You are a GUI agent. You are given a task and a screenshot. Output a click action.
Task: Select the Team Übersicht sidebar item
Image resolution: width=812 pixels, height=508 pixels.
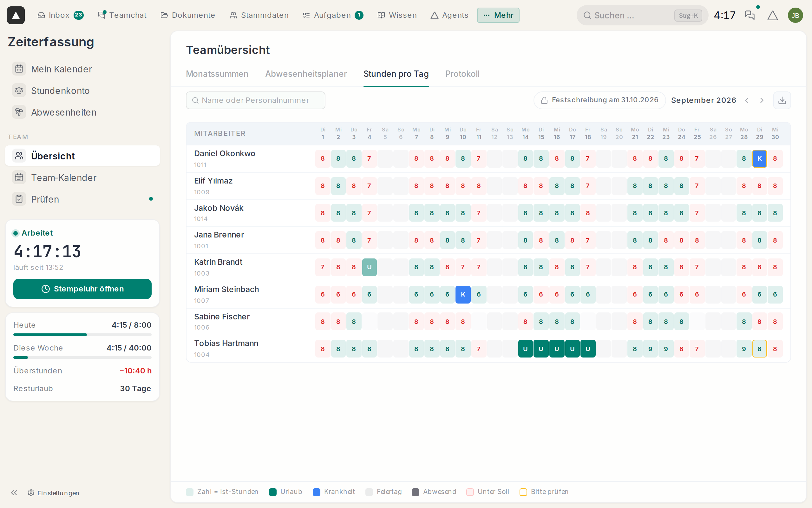click(x=82, y=156)
